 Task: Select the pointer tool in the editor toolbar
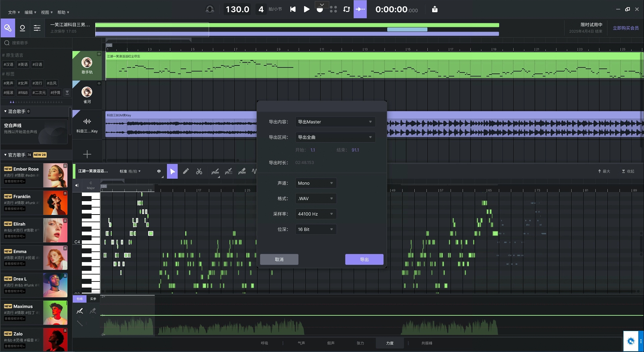(172, 171)
